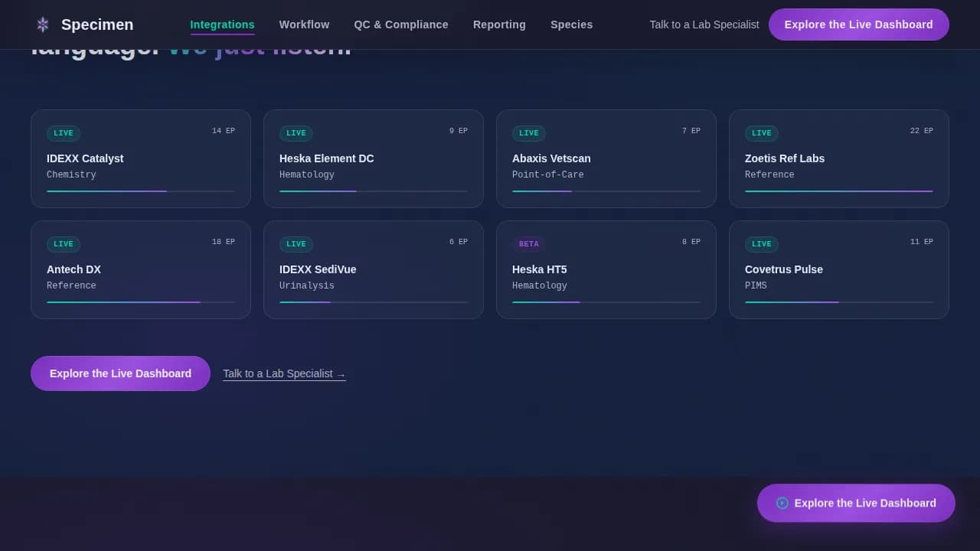Click the 14 EP count on IDEXX Catalyst
The height and width of the screenshot is (551, 980).
click(224, 131)
